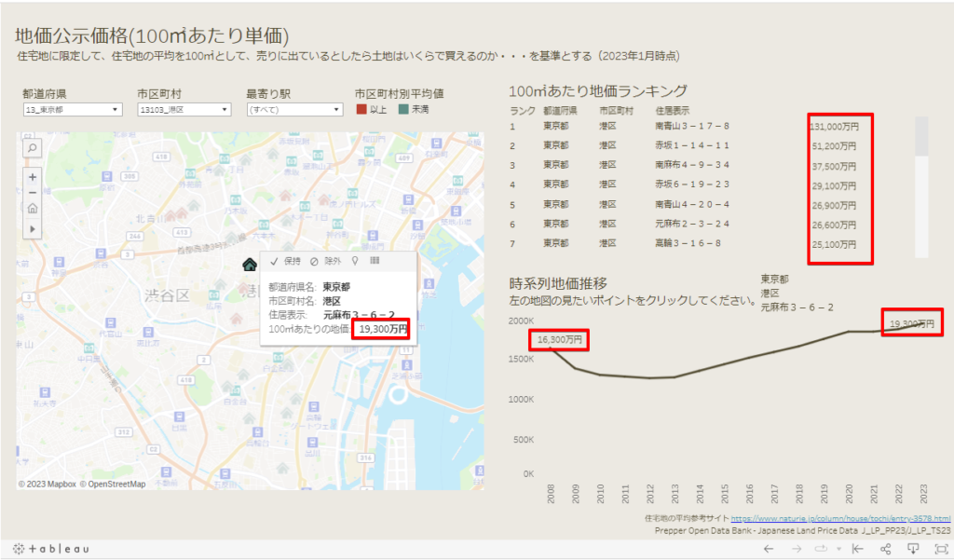Select the map search magnifier tool
Screen dimensions: 954x560
pyautogui.click(x=32, y=147)
